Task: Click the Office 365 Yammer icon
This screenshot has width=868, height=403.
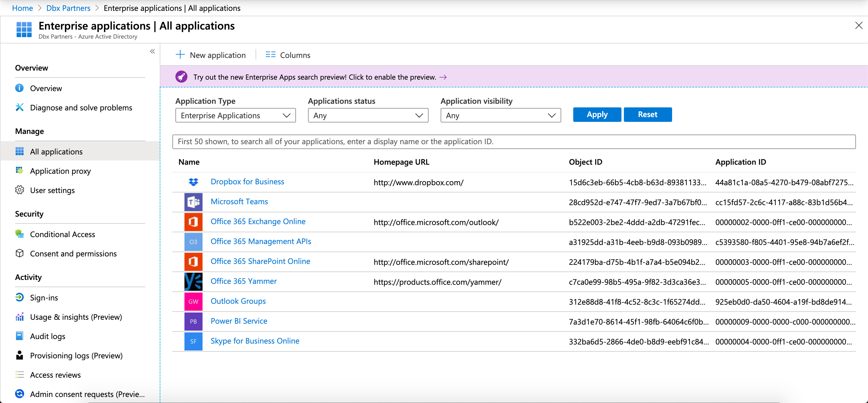Action: tap(193, 282)
